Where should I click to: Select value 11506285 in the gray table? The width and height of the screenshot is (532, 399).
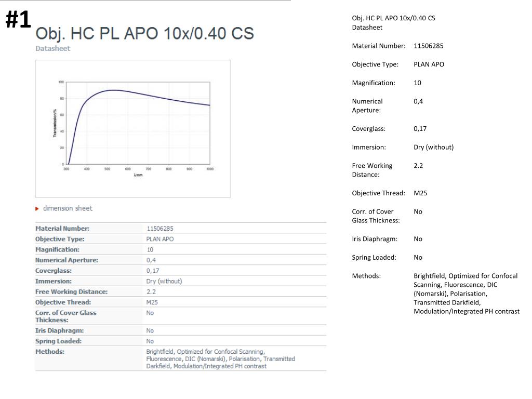[x=160, y=229]
